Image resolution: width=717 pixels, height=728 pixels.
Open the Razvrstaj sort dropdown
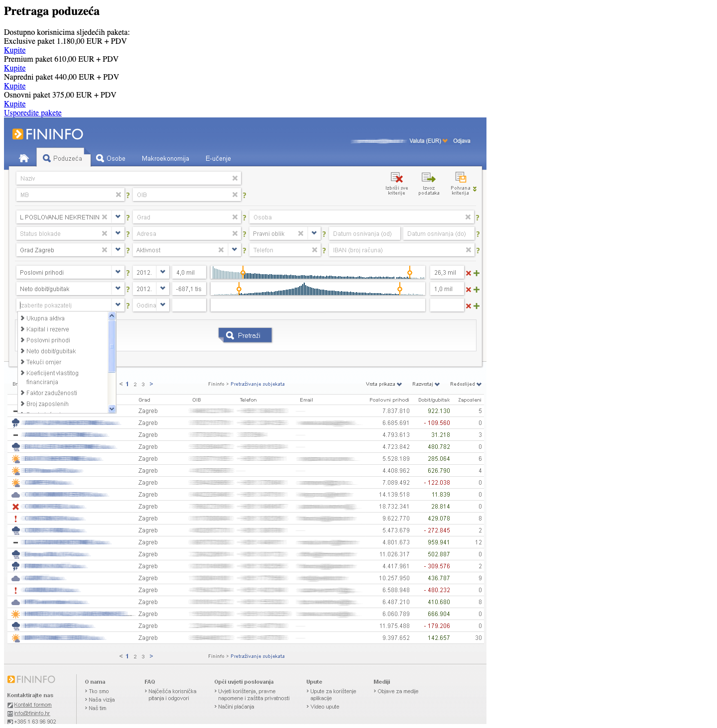426,384
